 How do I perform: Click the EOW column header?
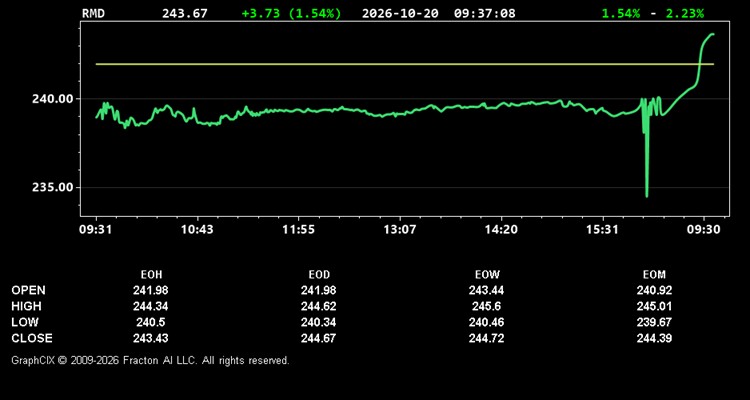point(487,275)
